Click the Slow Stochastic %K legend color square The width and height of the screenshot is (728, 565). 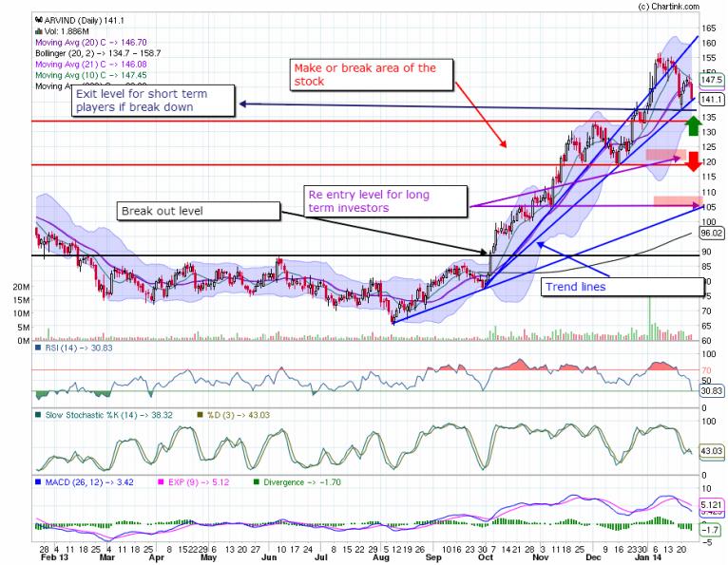tap(39, 415)
